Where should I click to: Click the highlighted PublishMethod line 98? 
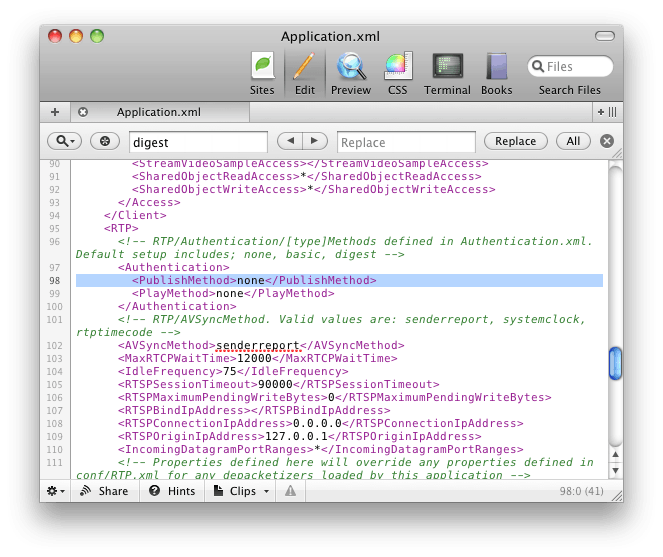[339, 280]
